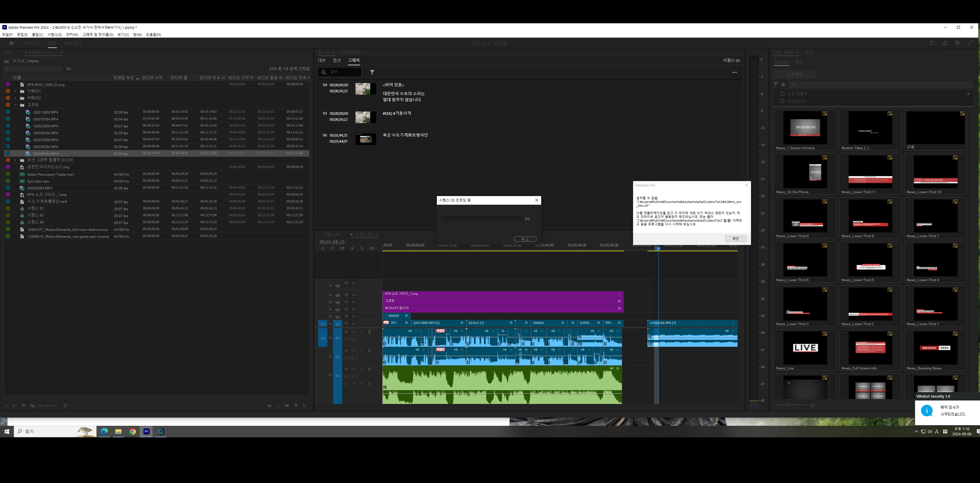
Task: Switch to the 캡션 tab
Action: tap(337, 60)
